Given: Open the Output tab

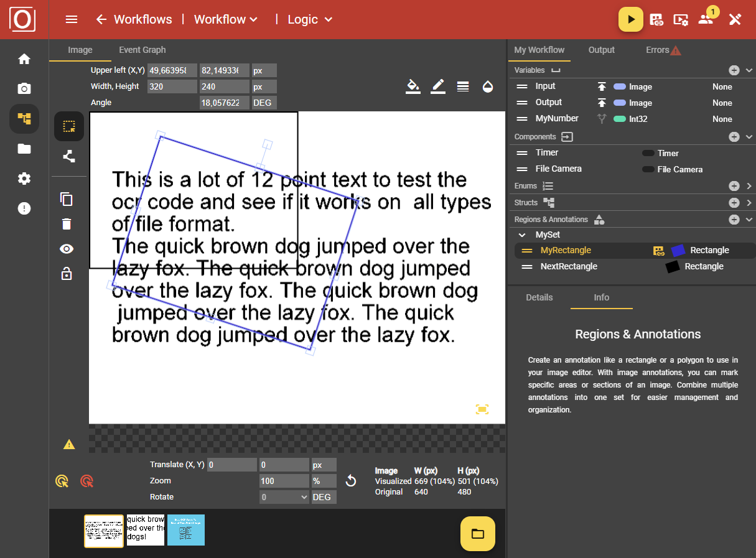Looking at the screenshot, I should click(601, 50).
